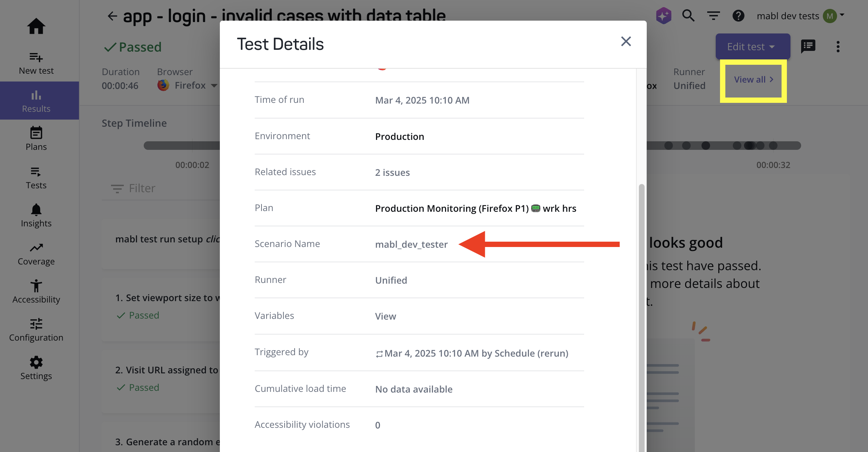Image resolution: width=868 pixels, height=452 pixels.
Task: Open the help question mark icon
Action: [x=738, y=16]
